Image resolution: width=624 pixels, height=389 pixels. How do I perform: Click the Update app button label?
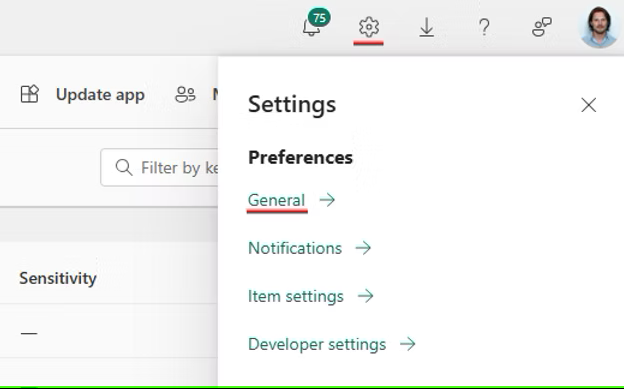[100, 95]
